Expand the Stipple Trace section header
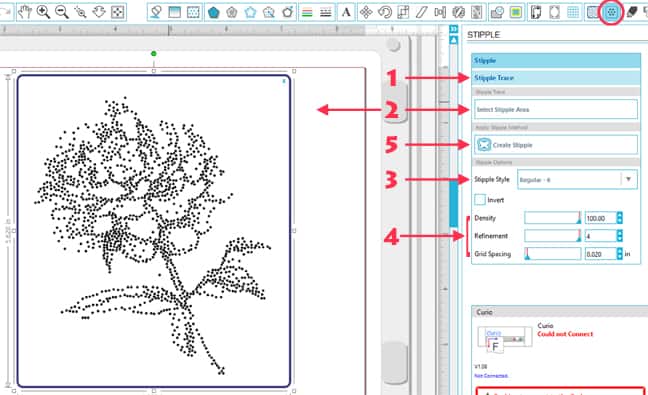This screenshot has height=395, width=648. pos(556,78)
